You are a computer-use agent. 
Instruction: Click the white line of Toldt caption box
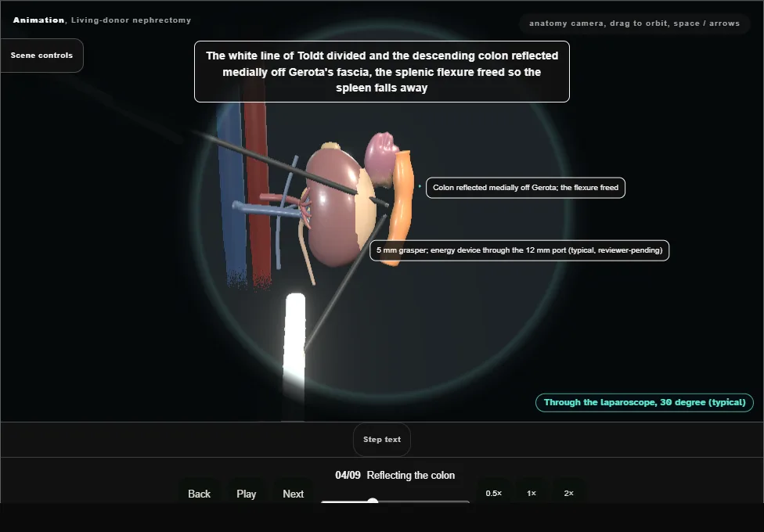(382, 72)
